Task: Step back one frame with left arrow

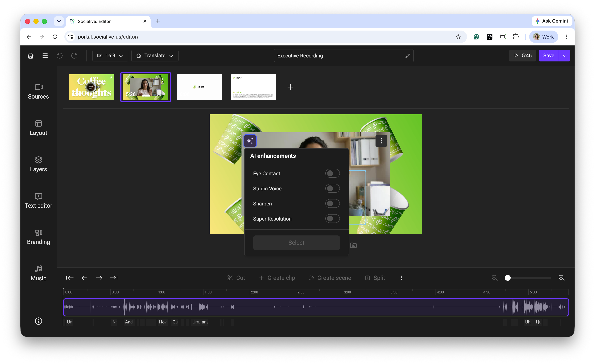Action: click(85, 278)
